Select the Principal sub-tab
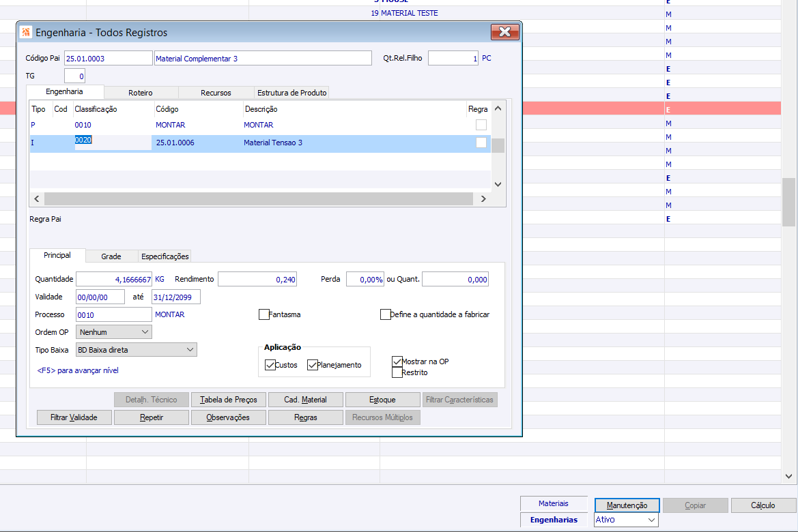 (57, 255)
